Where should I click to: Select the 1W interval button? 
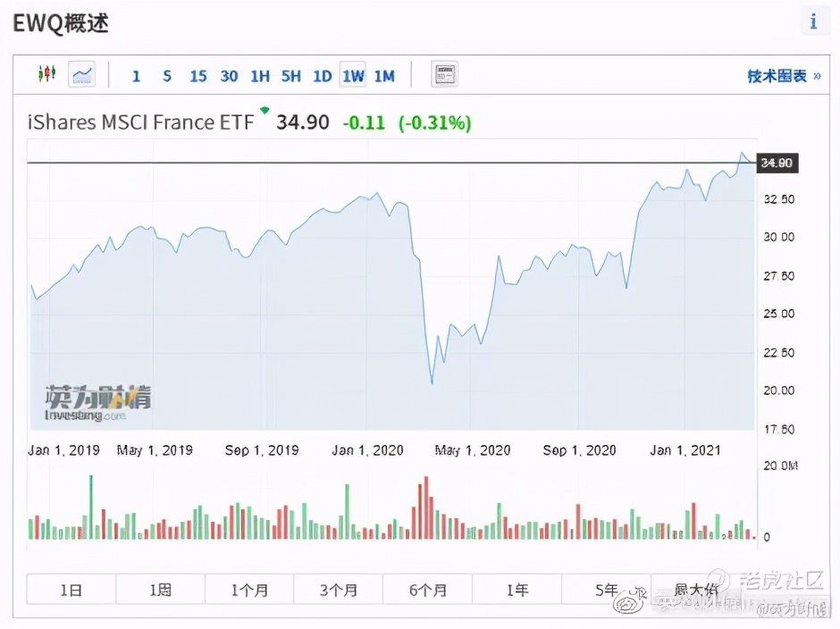coord(353,76)
